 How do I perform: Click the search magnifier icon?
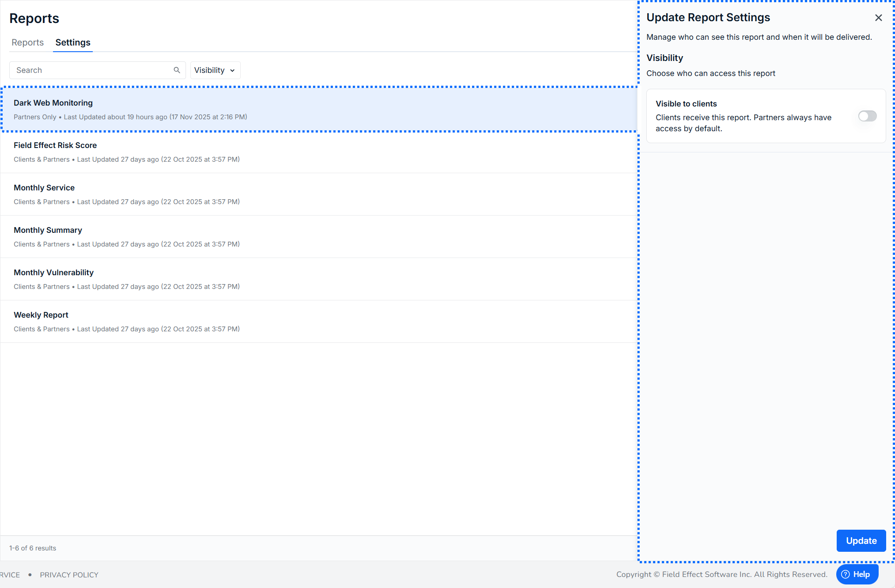177,70
